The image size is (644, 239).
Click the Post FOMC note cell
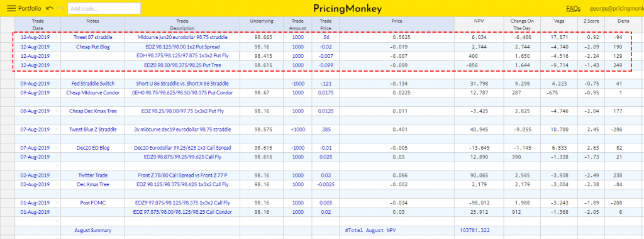93,203
